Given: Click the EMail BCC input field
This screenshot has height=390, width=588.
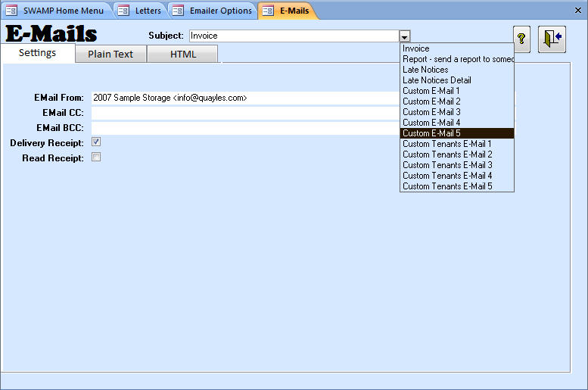Looking at the screenshot, I should click(x=246, y=128).
